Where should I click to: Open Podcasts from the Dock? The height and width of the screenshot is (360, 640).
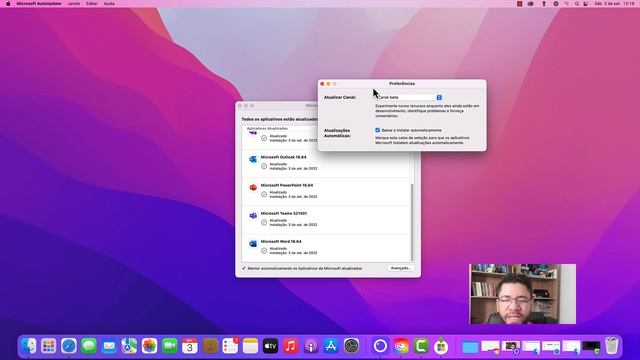pos(311,346)
